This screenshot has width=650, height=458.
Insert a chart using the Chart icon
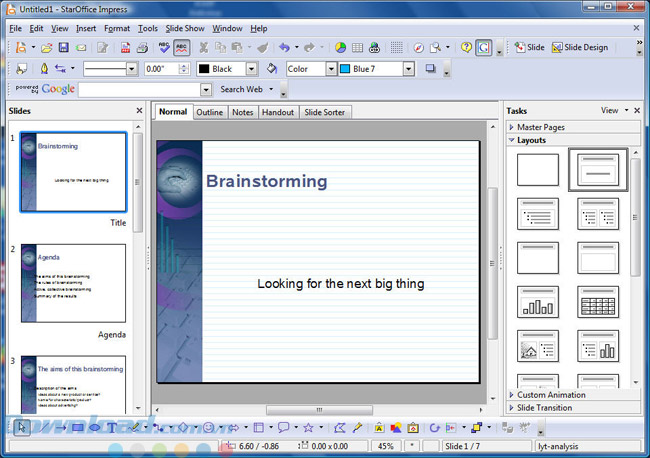(x=340, y=48)
